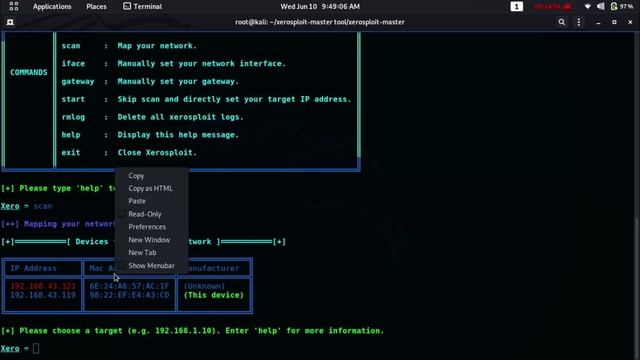This screenshot has width=640, height=360.
Task: Click the window title root@kali text
Action: (x=320, y=22)
